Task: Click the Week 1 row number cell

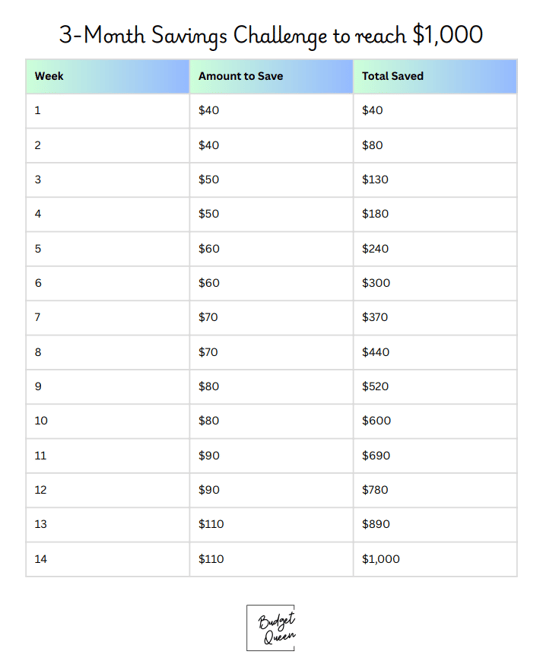Action: click(x=108, y=111)
